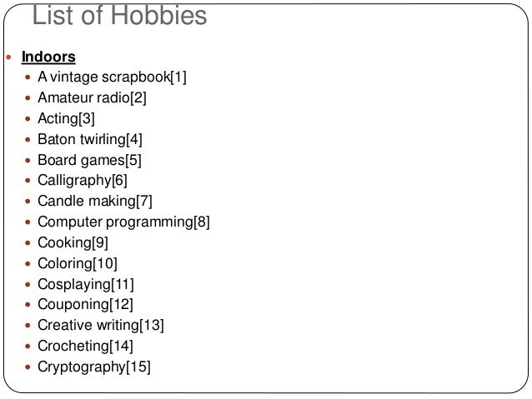Select the Crocheting[14] list entry
This screenshot has width=532, height=399.
86,347
